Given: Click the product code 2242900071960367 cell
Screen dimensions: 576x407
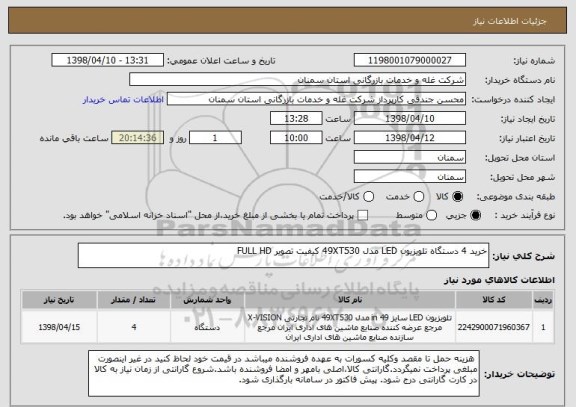Looking at the screenshot, I should point(494,327).
